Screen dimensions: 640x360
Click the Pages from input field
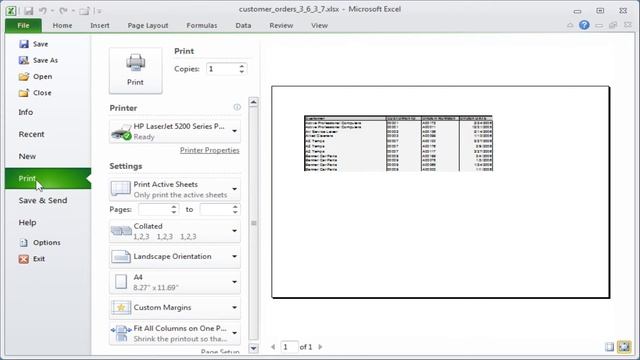click(x=154, y=209)
